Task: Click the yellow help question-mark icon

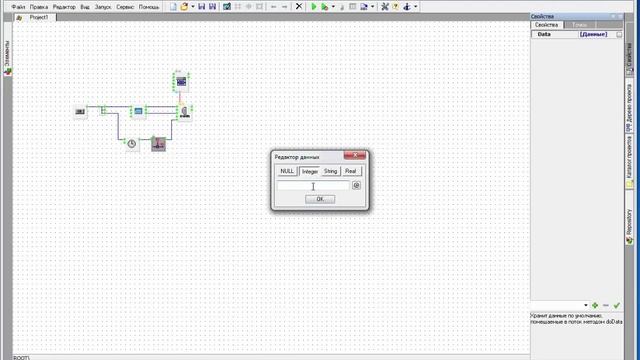Action: 396,7
